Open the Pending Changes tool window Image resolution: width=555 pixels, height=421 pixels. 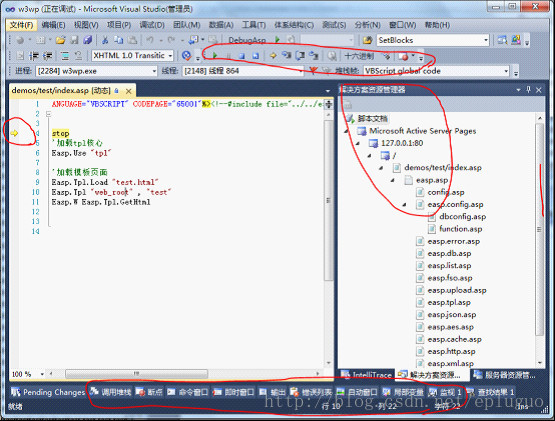point(48,392)
